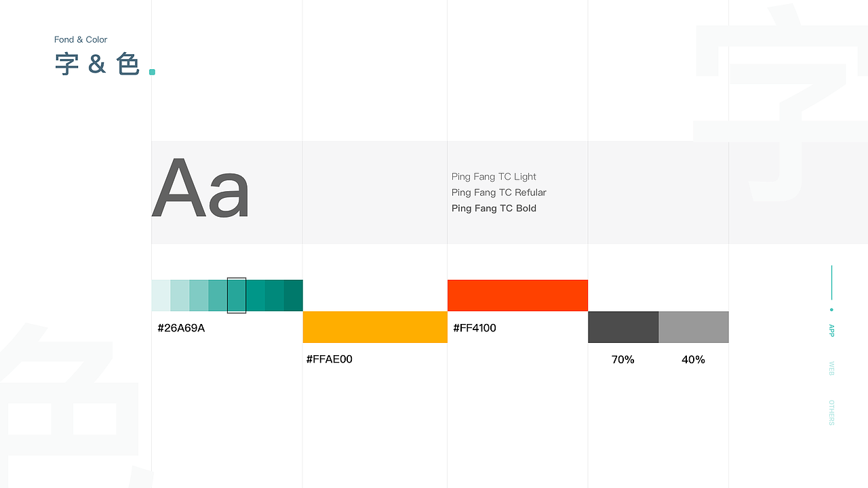Open the OTHERS section

click(x=831, y=413)
